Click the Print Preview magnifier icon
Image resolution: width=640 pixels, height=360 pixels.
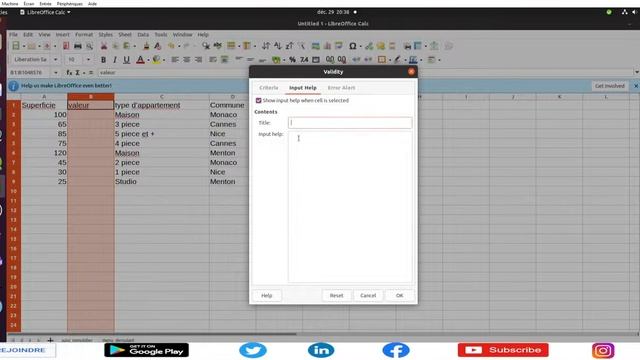[89, 46]
